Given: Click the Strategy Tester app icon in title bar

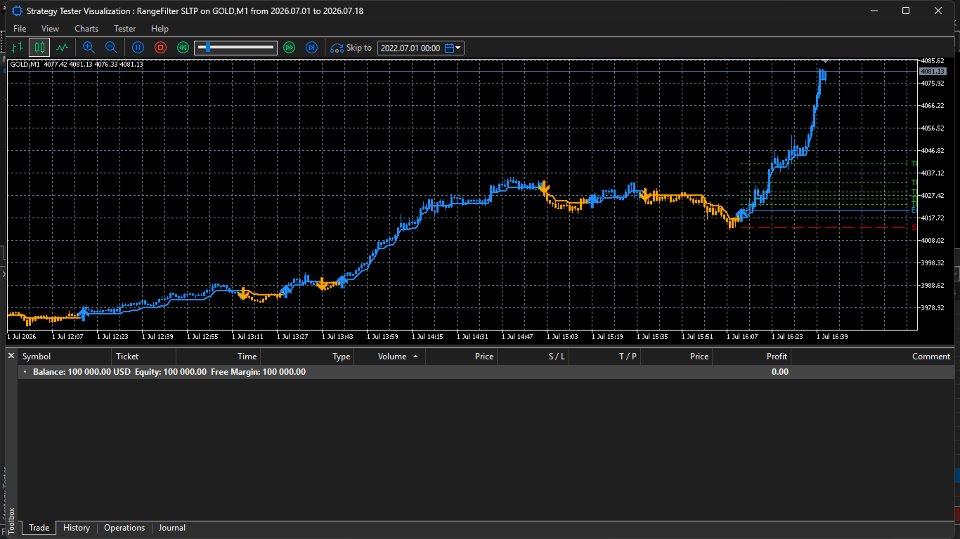Looking at the screenshot, I should 17,11.
